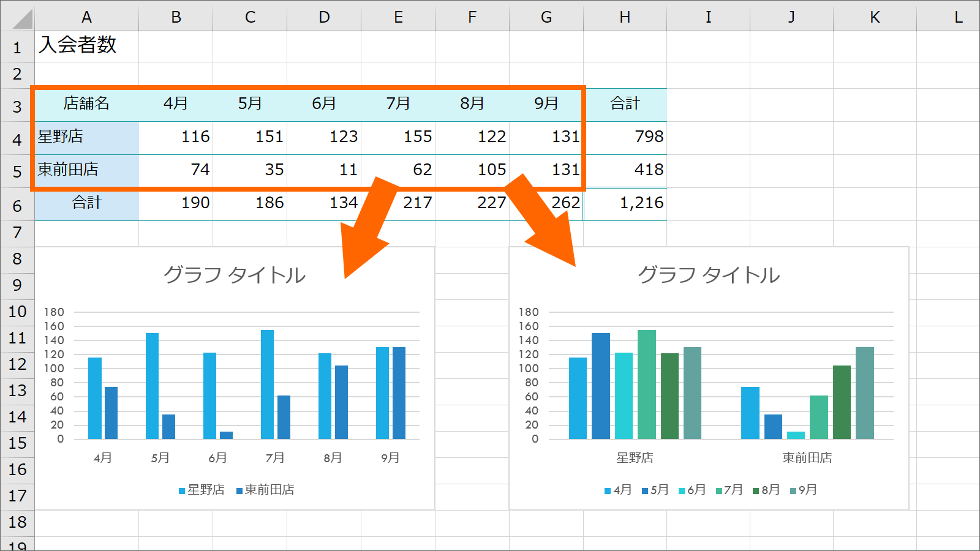Click the 合計 row label cell
The image size is (980, 551).
tap(86, 203)
